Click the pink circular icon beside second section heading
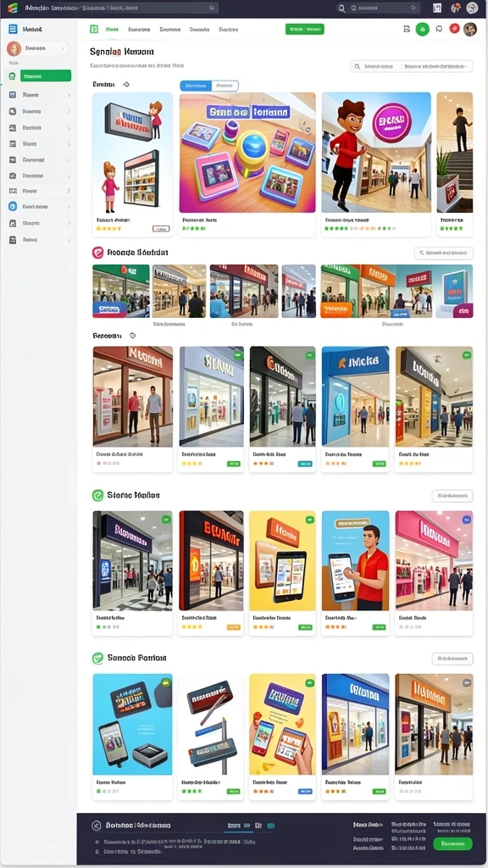This screenshot has height=868, width=488. point(98,253)
